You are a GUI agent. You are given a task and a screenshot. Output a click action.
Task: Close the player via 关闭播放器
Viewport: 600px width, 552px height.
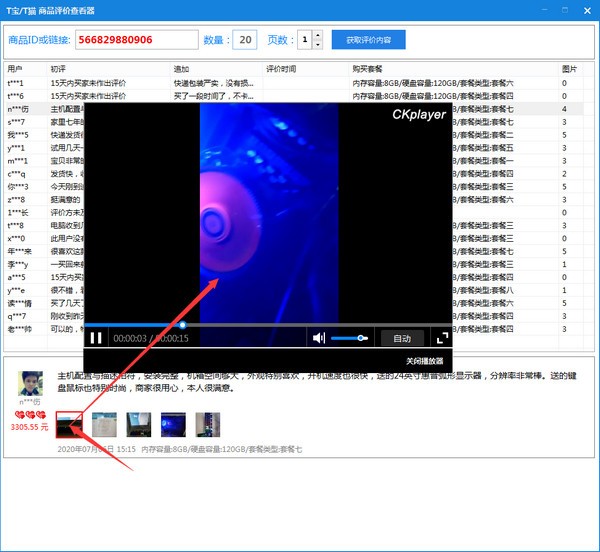[x=423, y=361]
